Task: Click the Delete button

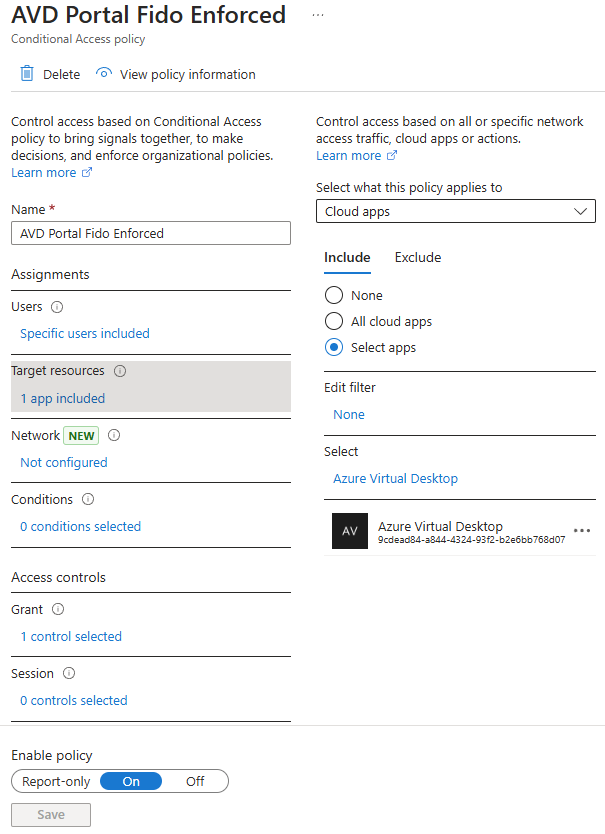Action: pos(50,74)
